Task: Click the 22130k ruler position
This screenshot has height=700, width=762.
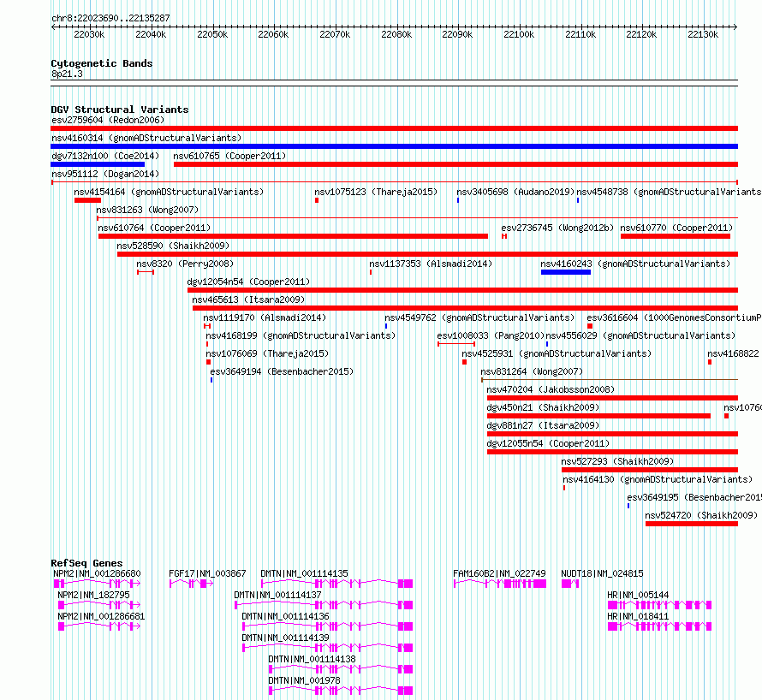Action: tap(703, 34)
